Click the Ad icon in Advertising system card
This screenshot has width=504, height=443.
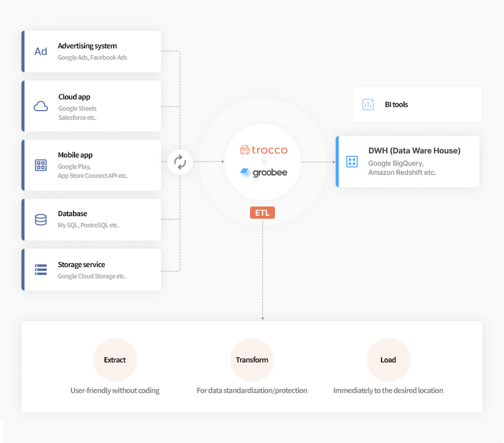pyautogui.click(x=41, y=51)
